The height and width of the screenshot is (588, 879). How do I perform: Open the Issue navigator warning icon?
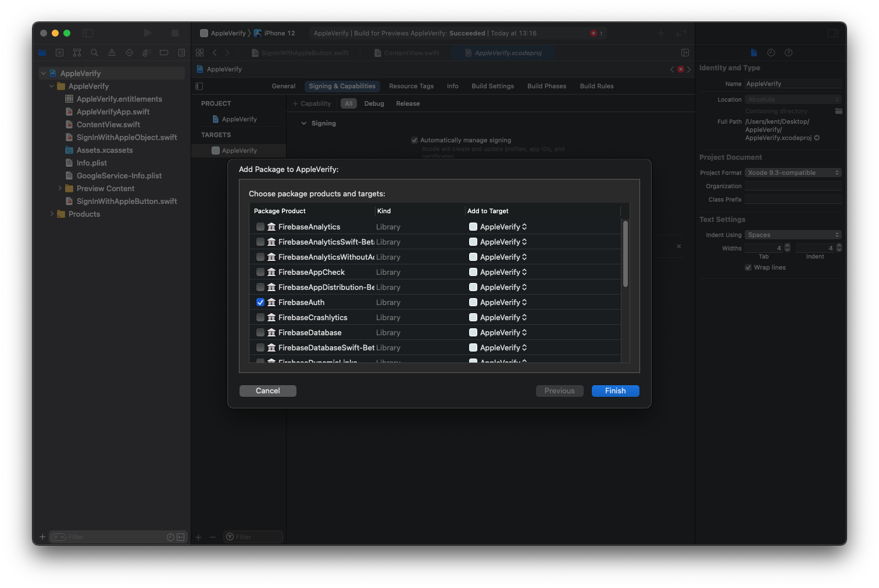pyautogui.click(x=112, y=53)
